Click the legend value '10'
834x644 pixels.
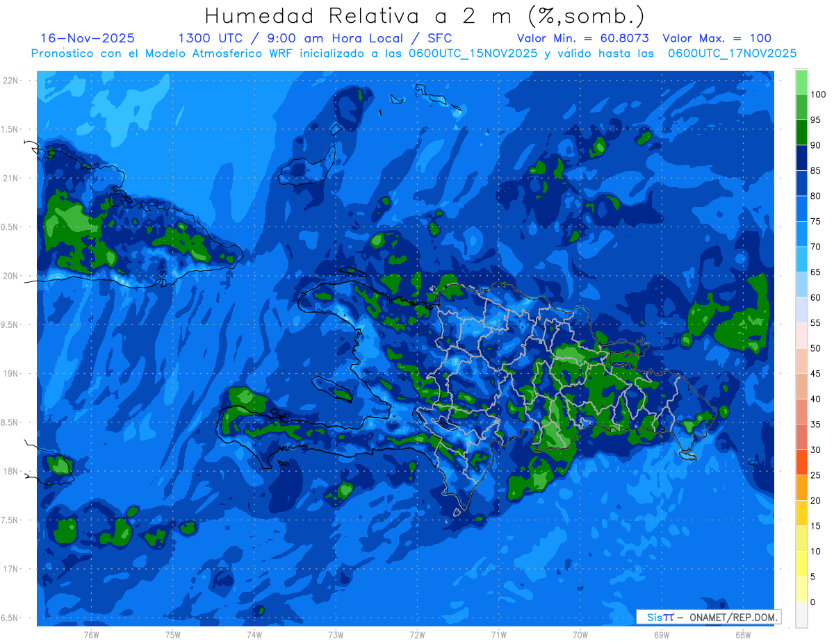coord(815,551)
